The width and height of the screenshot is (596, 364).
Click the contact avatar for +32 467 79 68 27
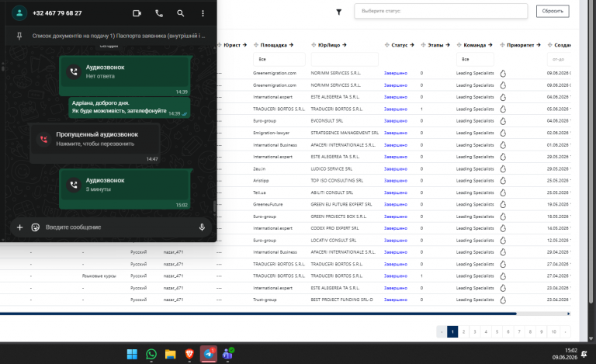[19, 13]
